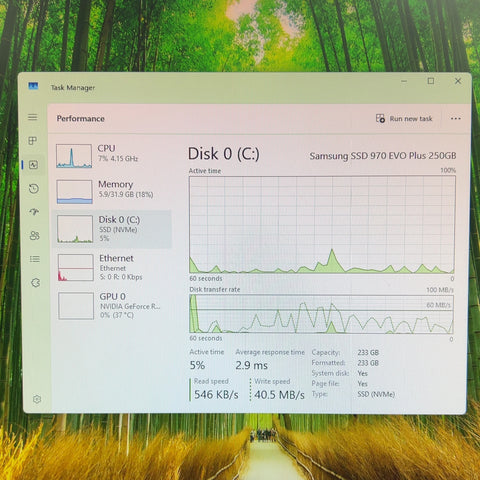
Task: Click the Type SSD (NVMe) value
Action: click(376, 394)
